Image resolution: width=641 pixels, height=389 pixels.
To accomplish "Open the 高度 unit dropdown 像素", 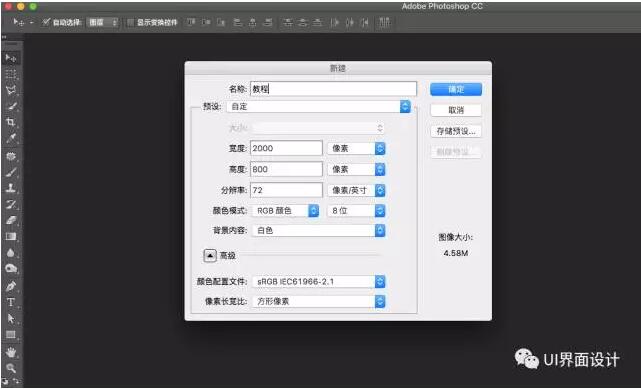I will 356,169.
